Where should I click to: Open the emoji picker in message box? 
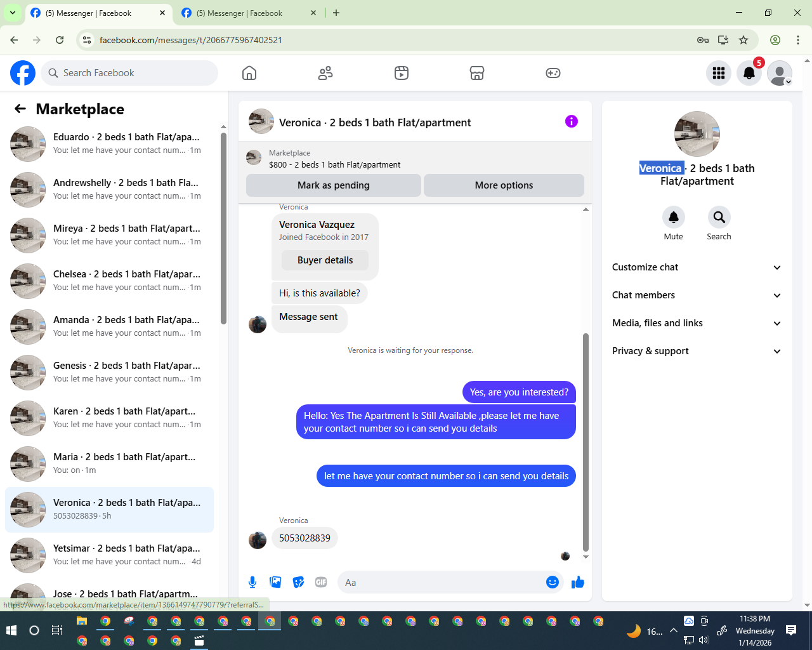(553, 582)
